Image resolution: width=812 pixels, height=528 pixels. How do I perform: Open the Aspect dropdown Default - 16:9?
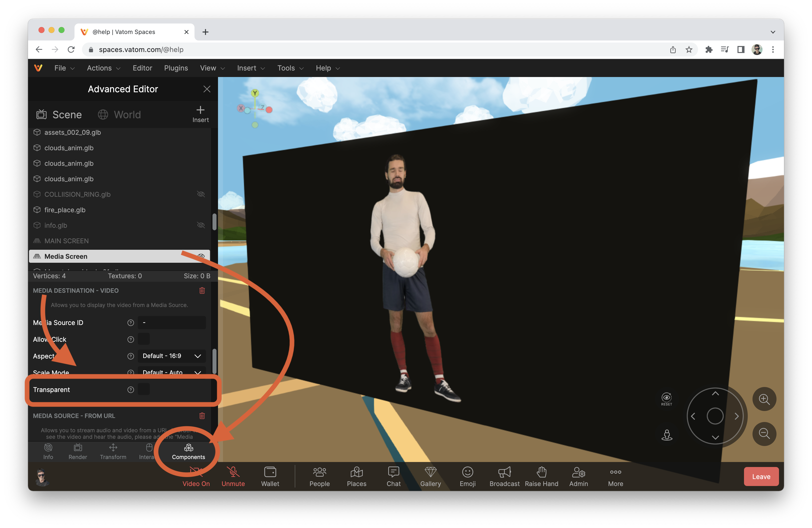[x=171, y=356]
